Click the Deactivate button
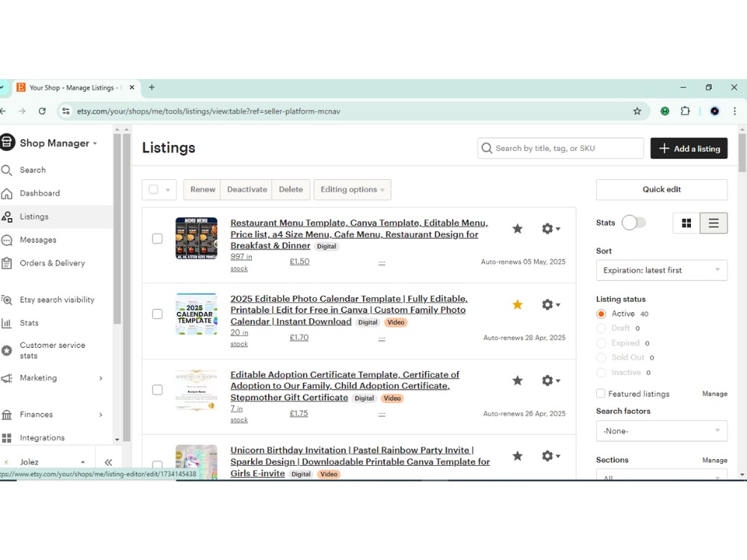The width and height of the screenshot is (747, 560). [x=247, y=190]
